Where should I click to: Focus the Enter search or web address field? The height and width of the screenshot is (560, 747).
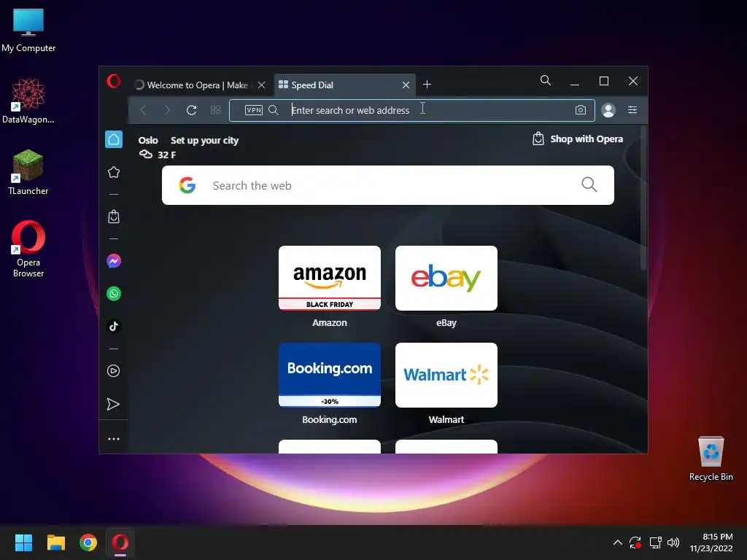coord(411,110)
